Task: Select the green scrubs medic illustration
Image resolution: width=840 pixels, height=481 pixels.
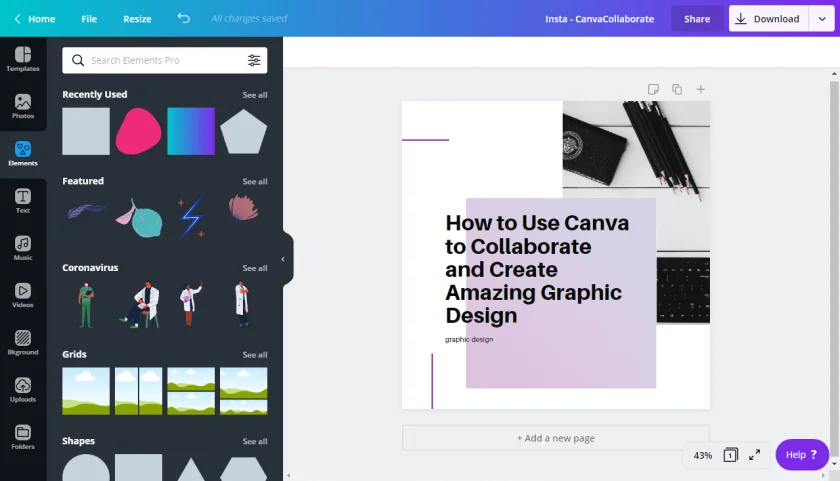Action: (86, 305)
